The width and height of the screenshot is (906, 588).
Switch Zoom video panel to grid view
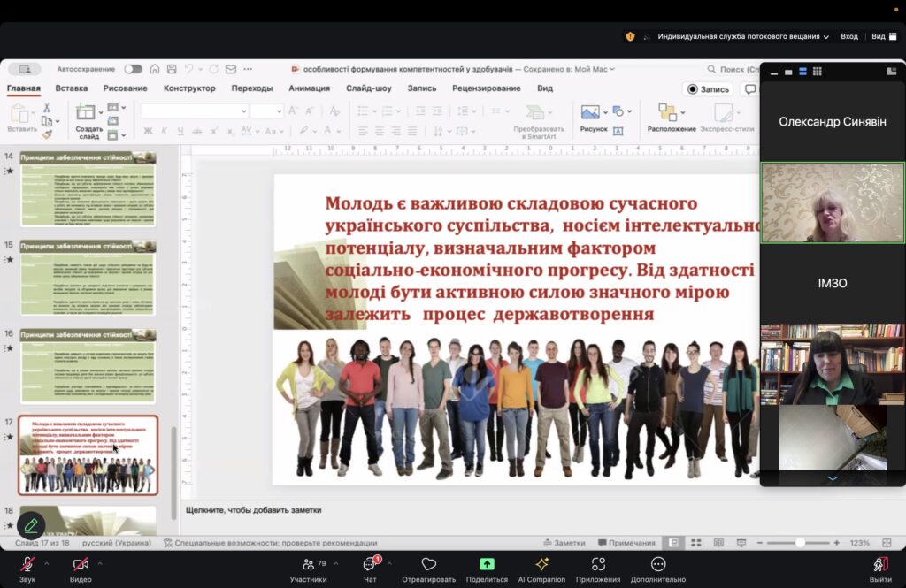point(817,72)
